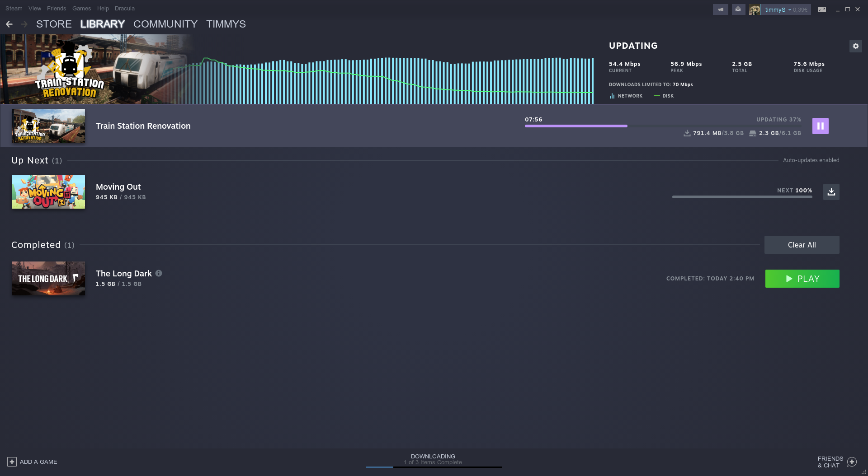Open Friends & Chat plus icon
868x476 pixels.
[852, 462]
